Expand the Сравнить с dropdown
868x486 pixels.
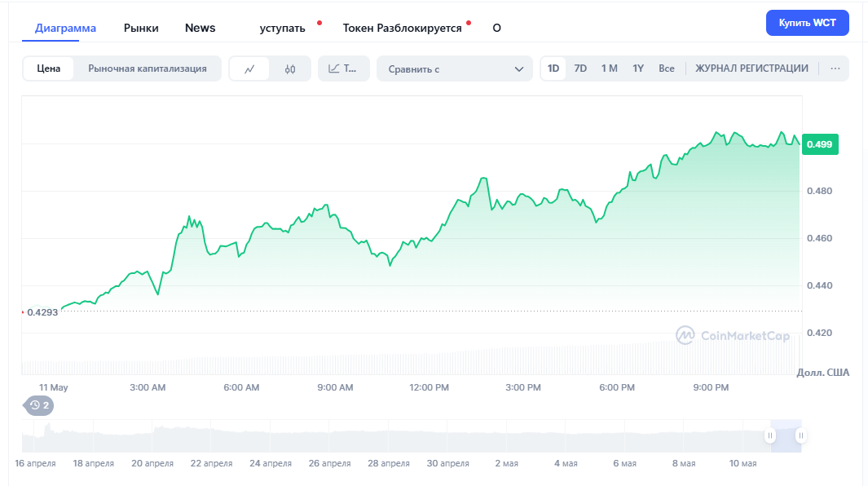(x=455, y=69)
